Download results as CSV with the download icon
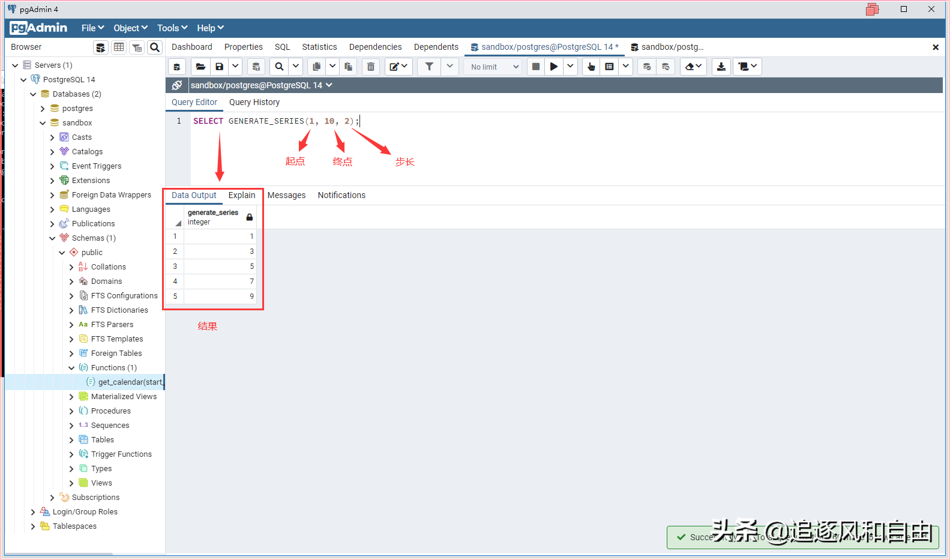Viewport: 950px width, 560px height. [721, 67]
